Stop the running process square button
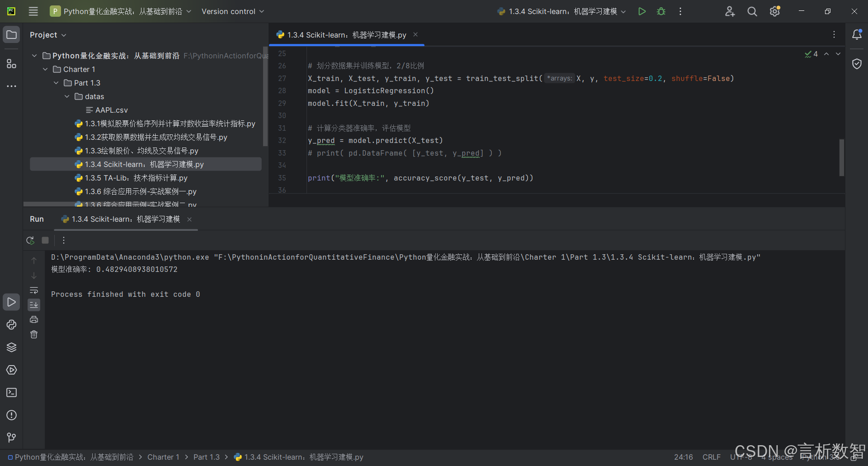 click(45, 240)
